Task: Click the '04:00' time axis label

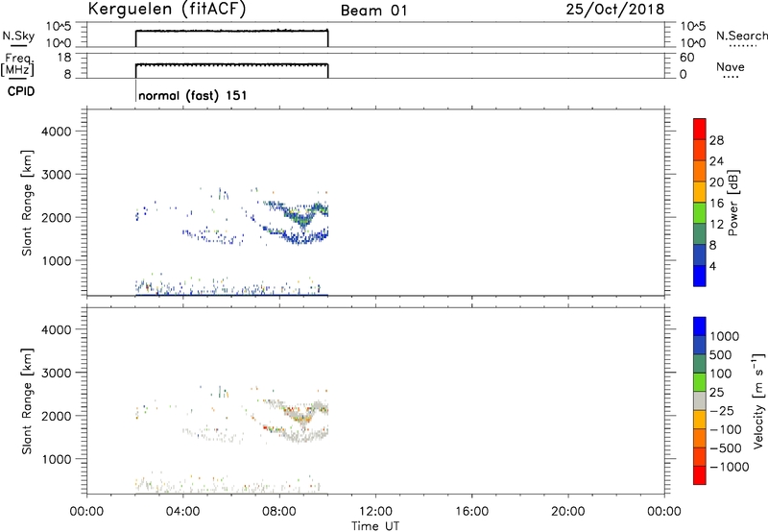Action: pos(182,512)
